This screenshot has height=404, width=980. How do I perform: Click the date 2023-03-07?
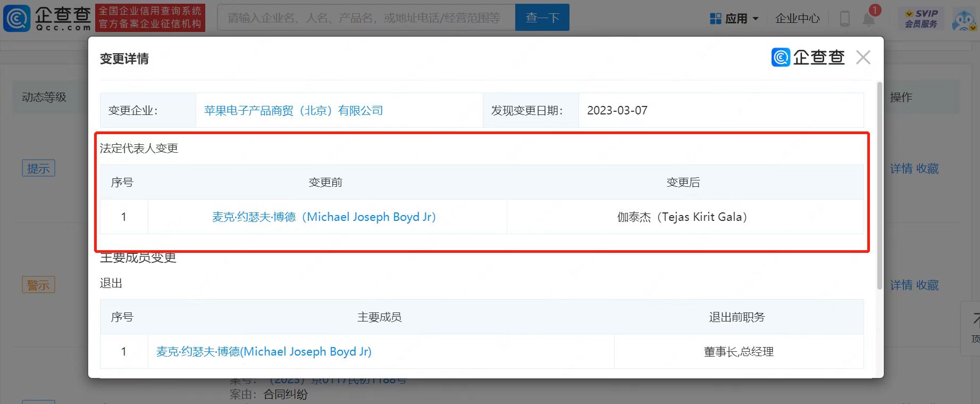[617, 110]
